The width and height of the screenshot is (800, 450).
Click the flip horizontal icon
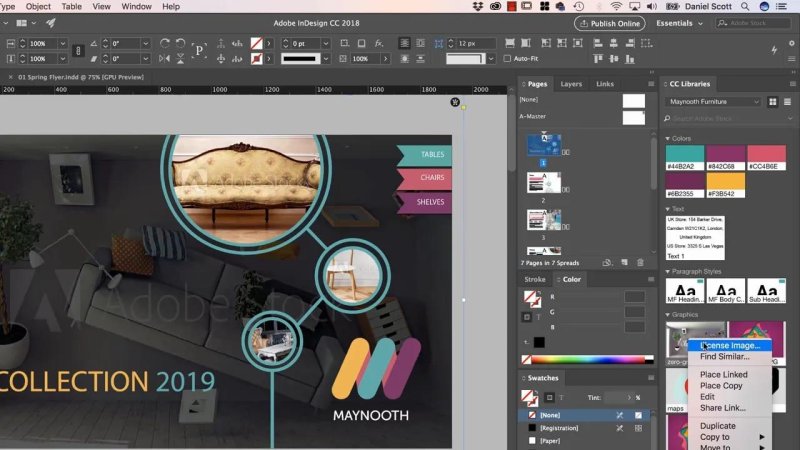(x=164, y=59)
